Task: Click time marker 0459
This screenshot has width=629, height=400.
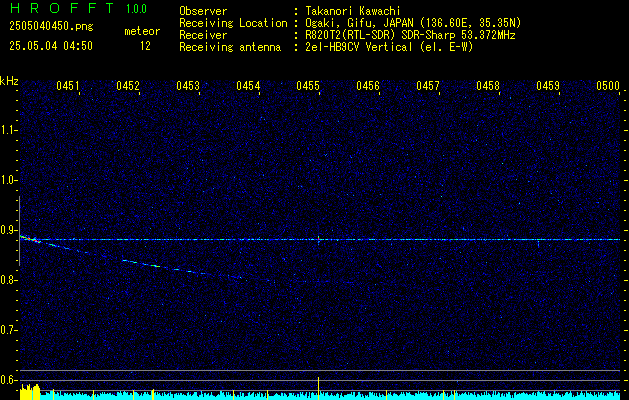Action: pos(548,85)
